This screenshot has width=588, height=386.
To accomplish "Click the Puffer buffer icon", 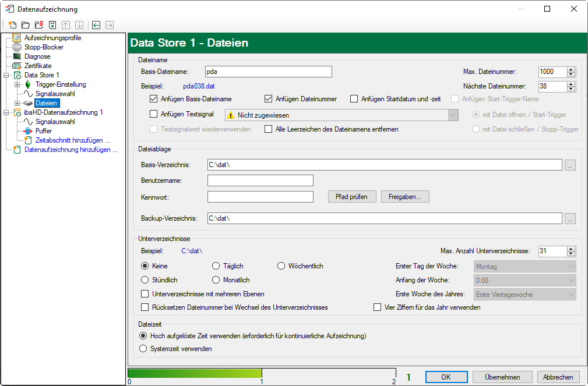I will pyautogui.click(x=29, y=131).
